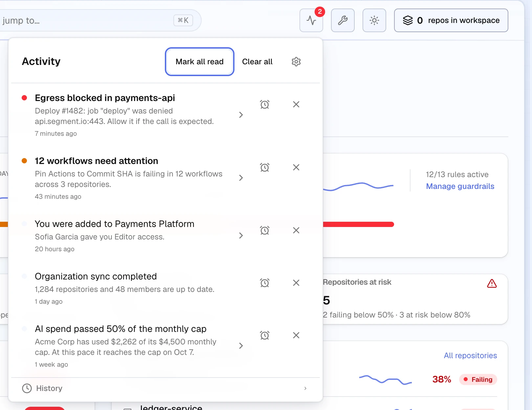Open the Activity settings gear
Screen dimensions: 532x410
pyautogui.click(x=296, y=62)
